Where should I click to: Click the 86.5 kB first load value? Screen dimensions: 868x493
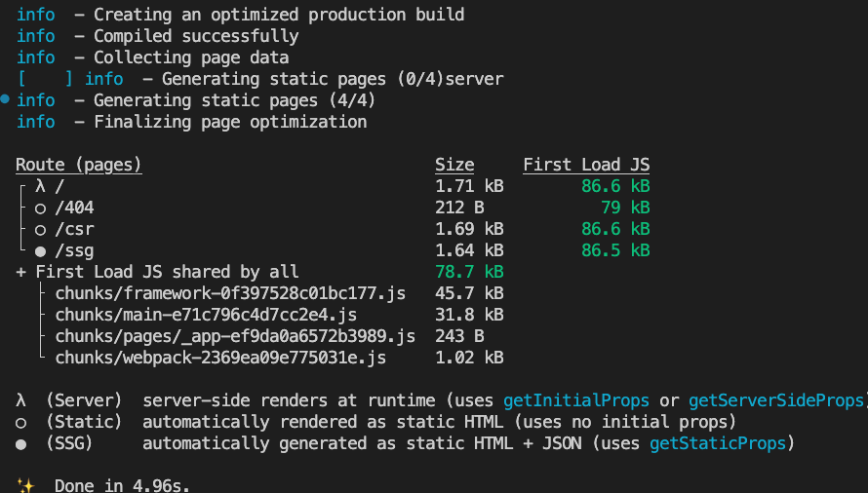click(615, 251)
